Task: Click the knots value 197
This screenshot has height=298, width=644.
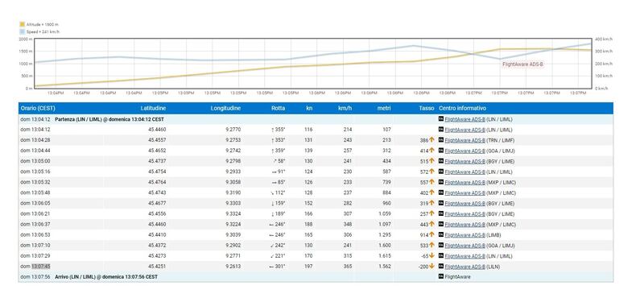Action: [308, 267]
